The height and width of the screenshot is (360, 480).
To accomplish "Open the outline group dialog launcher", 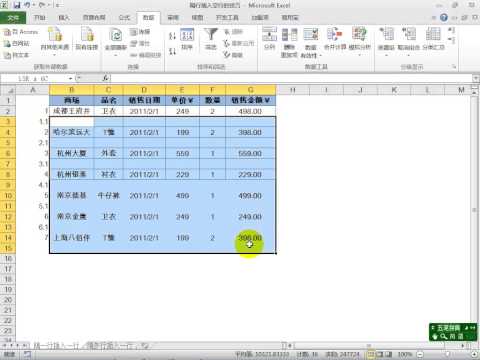I will 454,67.
